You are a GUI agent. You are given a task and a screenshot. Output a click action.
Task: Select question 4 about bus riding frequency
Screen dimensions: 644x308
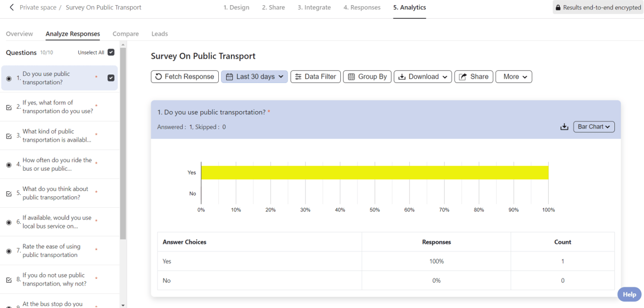tap(57, 164)
